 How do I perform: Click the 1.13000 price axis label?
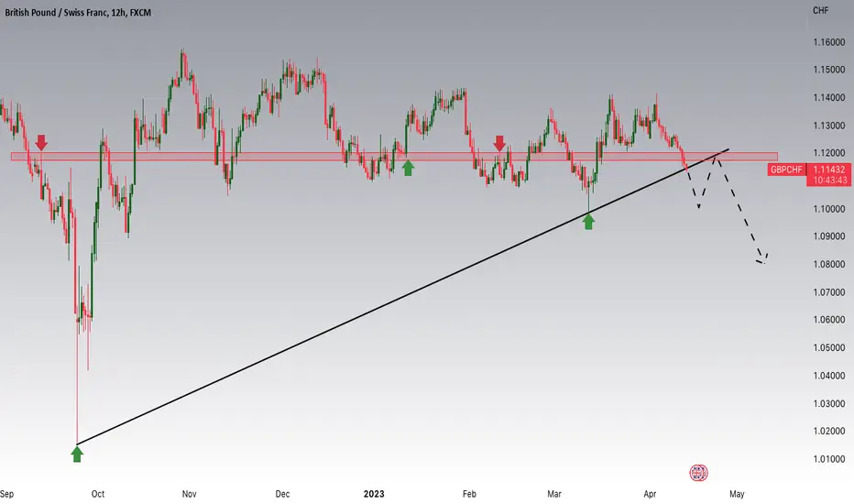coord(829,126)
